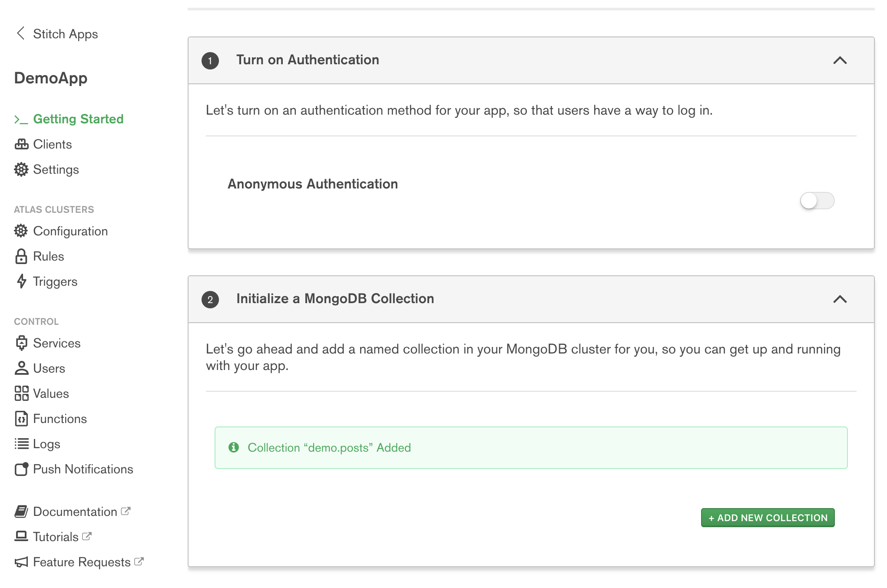Click info icon in collection added notice

(x=234, y=447)
